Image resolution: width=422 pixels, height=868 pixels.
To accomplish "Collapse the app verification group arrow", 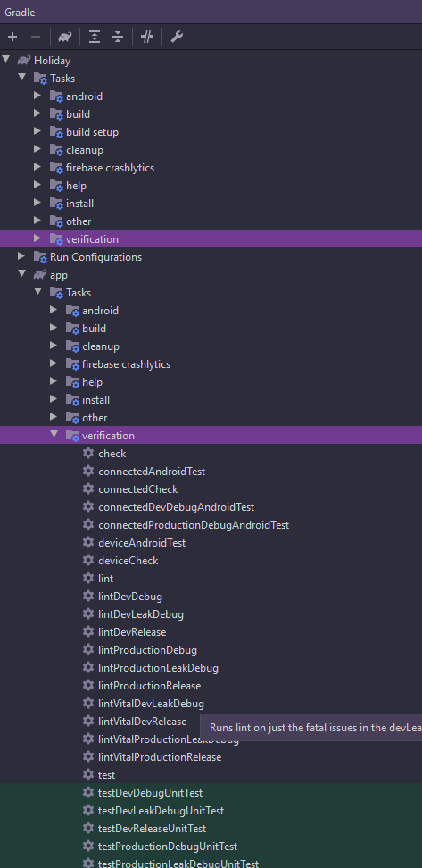I will [54, 435].
